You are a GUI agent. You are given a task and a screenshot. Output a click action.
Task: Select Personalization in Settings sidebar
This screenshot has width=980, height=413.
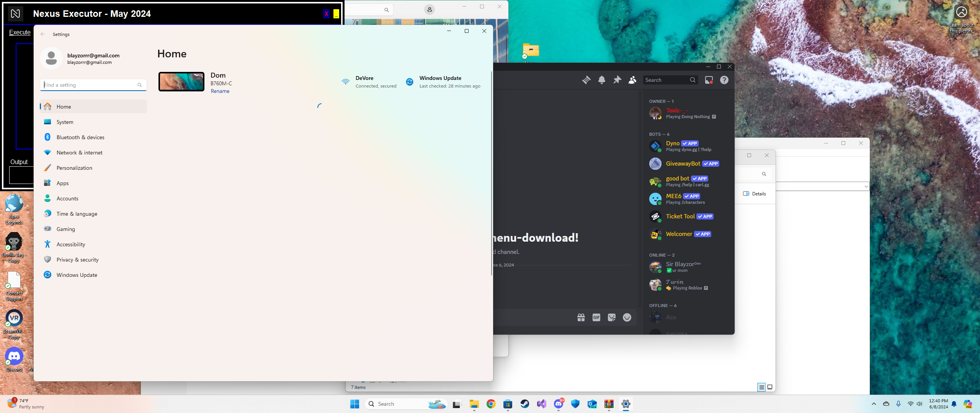74,168
